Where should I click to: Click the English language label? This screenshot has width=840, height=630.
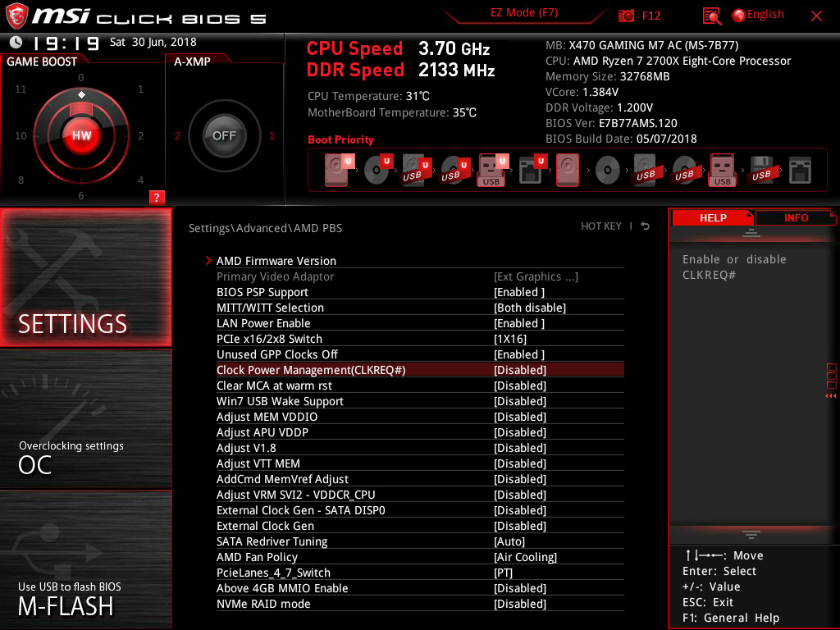765,15
